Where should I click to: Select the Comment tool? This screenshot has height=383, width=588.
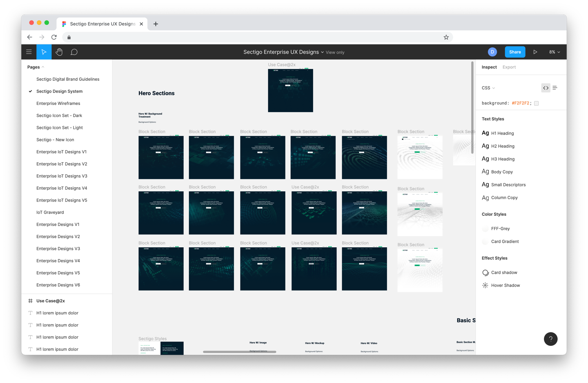[74, 52]
